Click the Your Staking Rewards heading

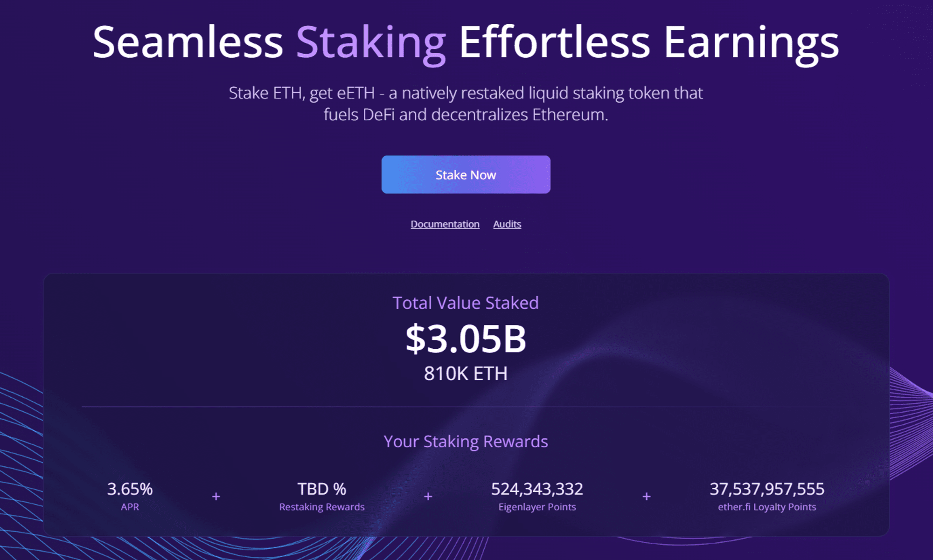[466, 442]
